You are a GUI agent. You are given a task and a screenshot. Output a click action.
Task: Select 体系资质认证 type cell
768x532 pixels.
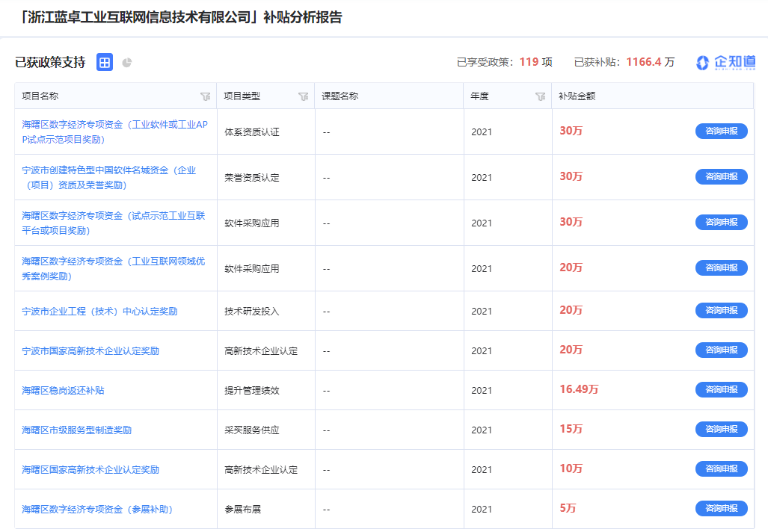[252, 132]
